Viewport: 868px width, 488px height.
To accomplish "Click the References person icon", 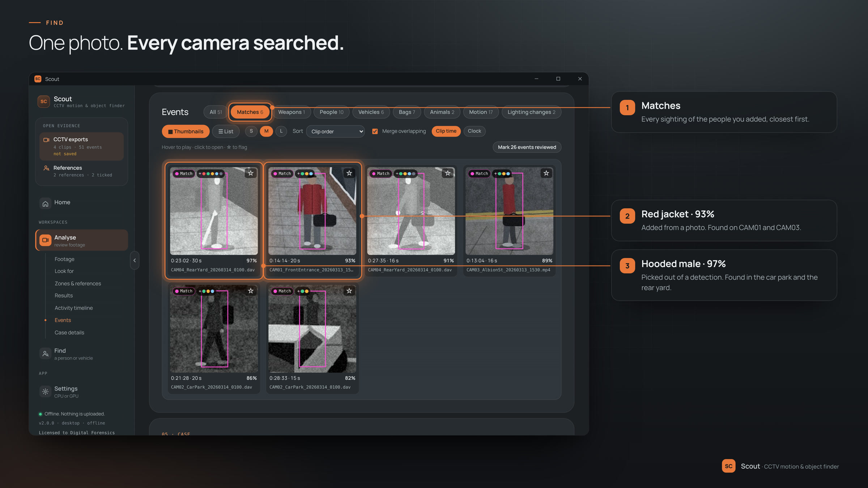I will (46, 168).
